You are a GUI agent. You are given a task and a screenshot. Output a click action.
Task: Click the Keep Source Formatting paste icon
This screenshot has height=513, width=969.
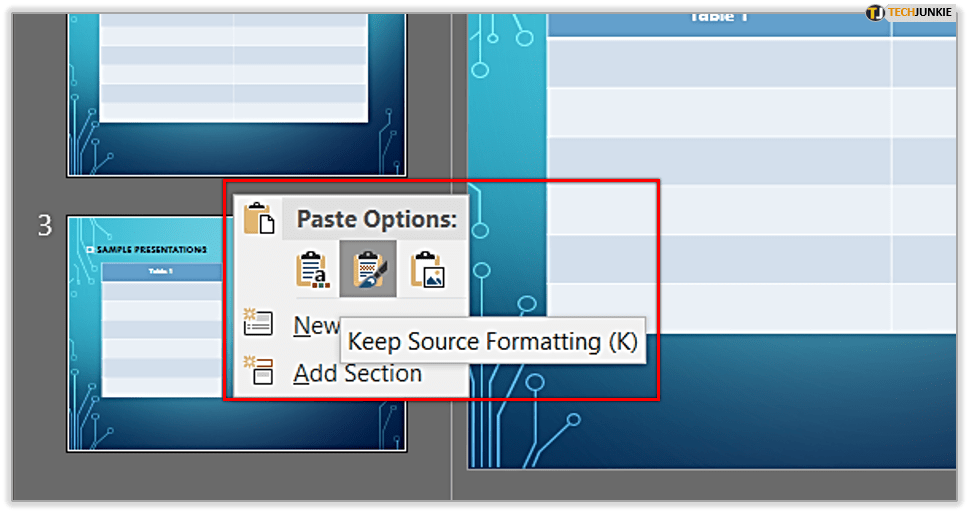pos(368,270)
